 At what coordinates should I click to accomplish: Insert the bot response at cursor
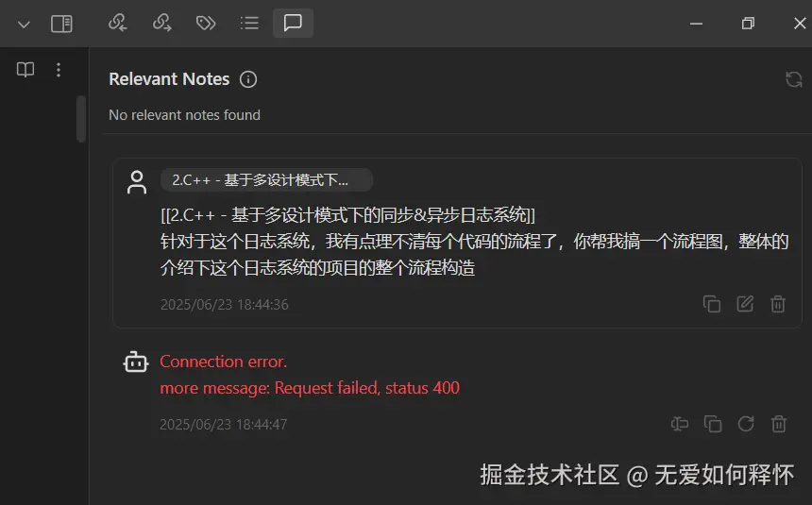(680, 424)
